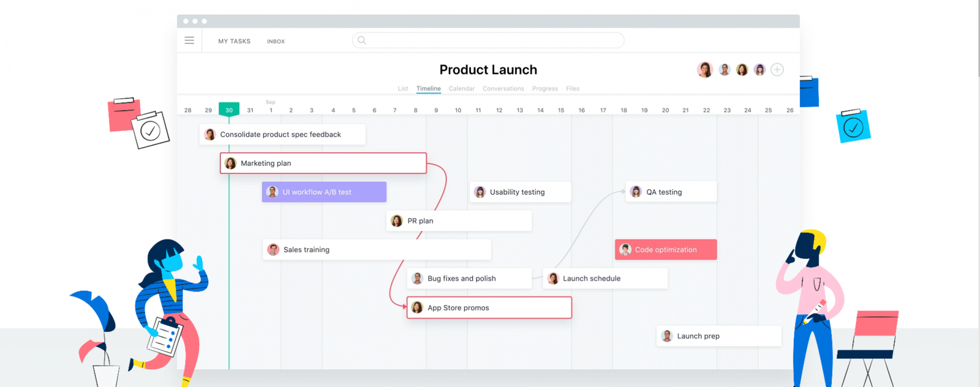Open the Bug fixes and polish task
The image size is (980, 387).
tap(469, 279)
